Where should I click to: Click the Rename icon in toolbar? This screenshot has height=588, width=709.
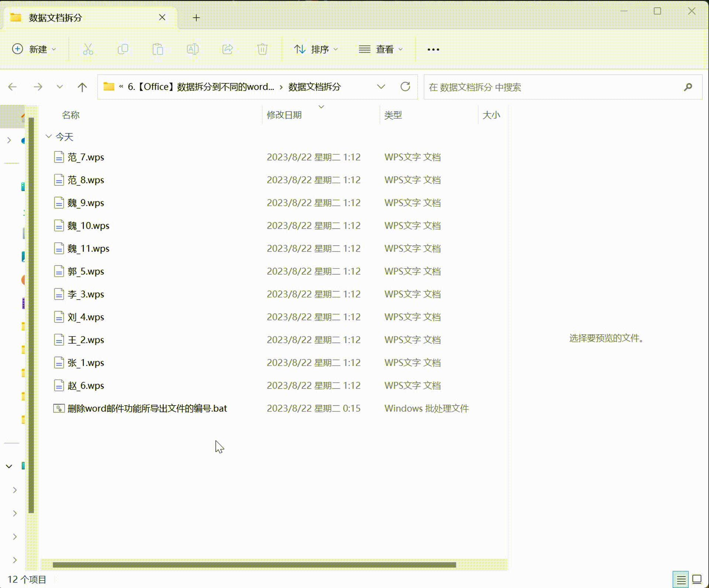click(x=192, y=49)
